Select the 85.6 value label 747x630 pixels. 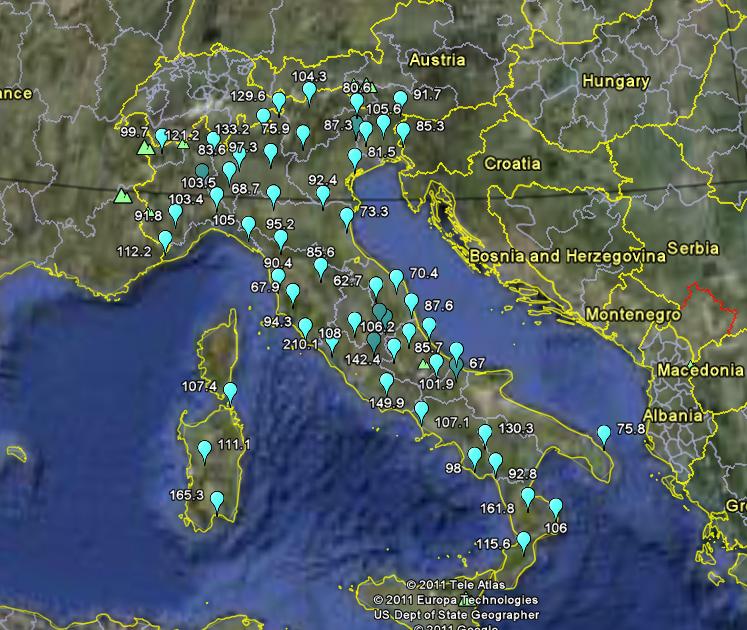(320, 252)
